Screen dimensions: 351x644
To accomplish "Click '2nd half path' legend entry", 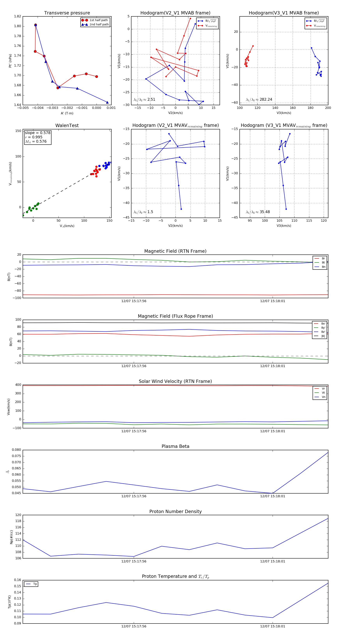I will 95,25.
